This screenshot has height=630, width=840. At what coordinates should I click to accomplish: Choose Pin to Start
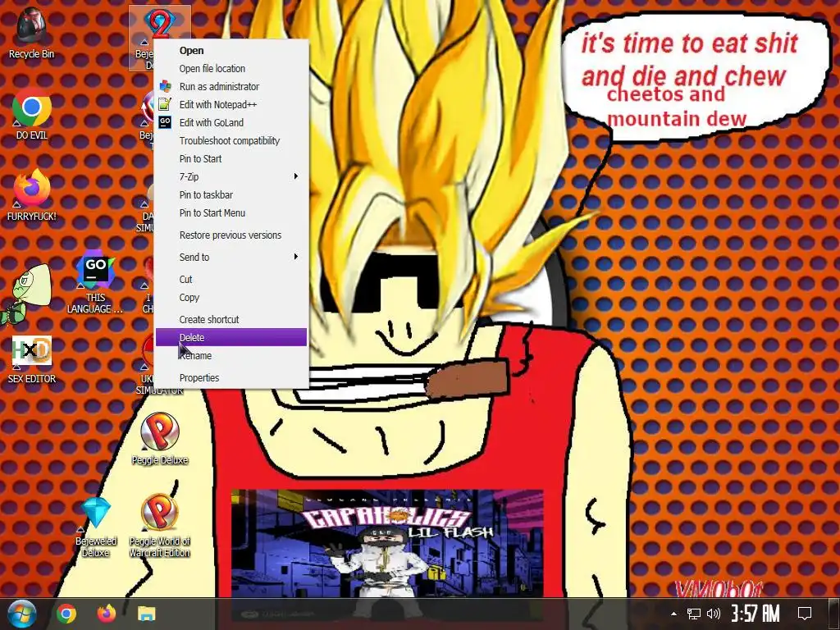pyautogui.click(x=231, y=158)
